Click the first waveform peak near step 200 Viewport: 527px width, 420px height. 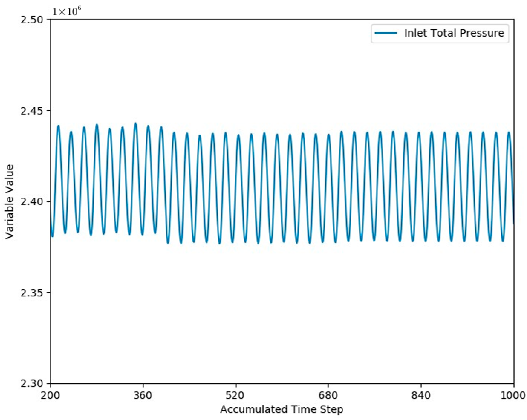point(58,126)
